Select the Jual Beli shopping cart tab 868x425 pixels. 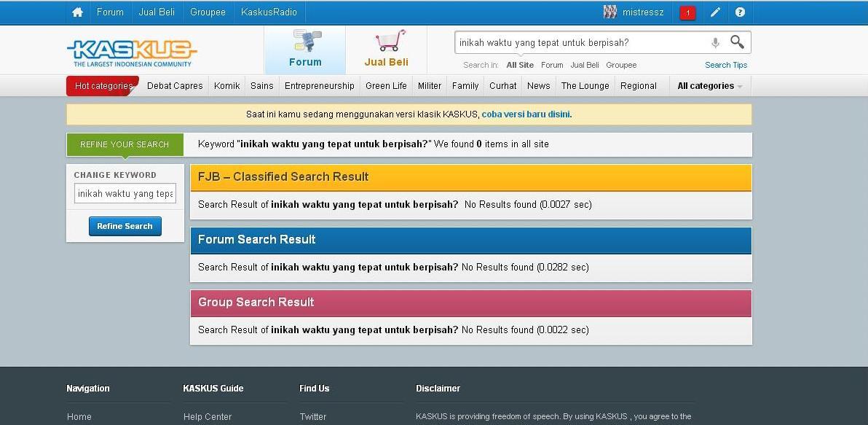387,50
